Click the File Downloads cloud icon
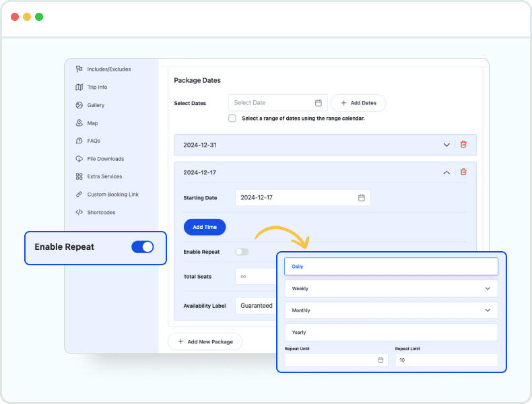 click(79, 159)
